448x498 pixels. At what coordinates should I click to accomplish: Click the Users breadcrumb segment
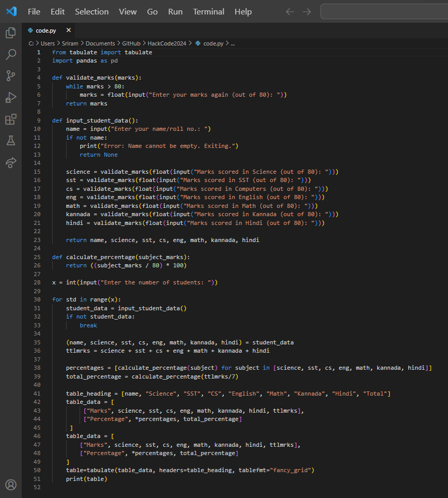click(x=48, y=43)
